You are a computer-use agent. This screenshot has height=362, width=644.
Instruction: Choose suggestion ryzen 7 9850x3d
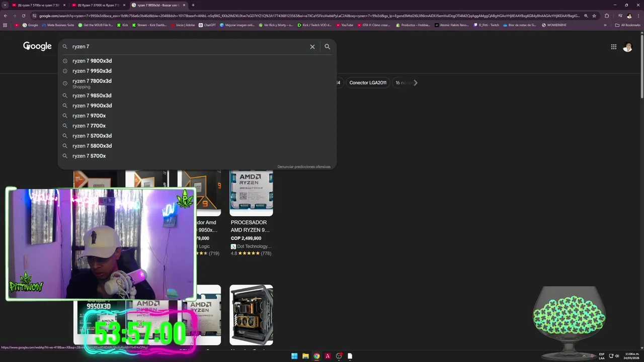tap(197, 96)
